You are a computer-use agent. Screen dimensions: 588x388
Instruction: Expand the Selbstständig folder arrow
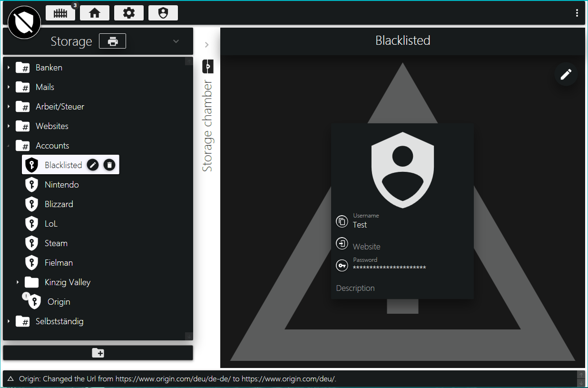(9, 321)
